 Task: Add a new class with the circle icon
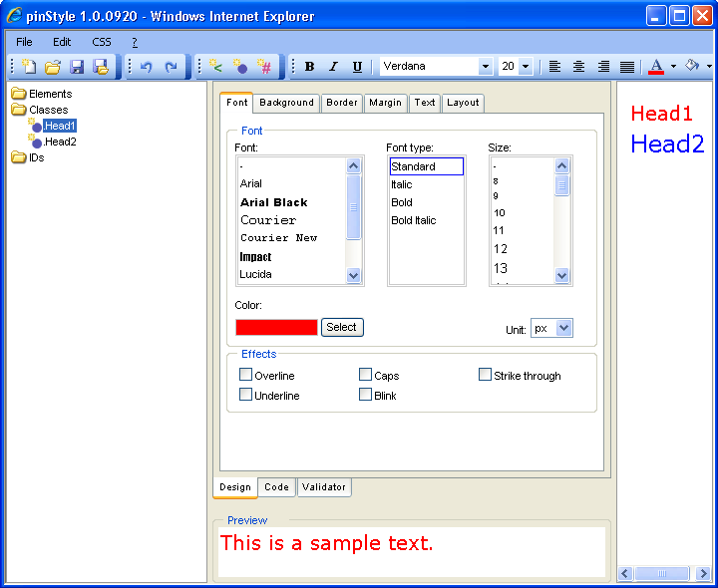240,67
